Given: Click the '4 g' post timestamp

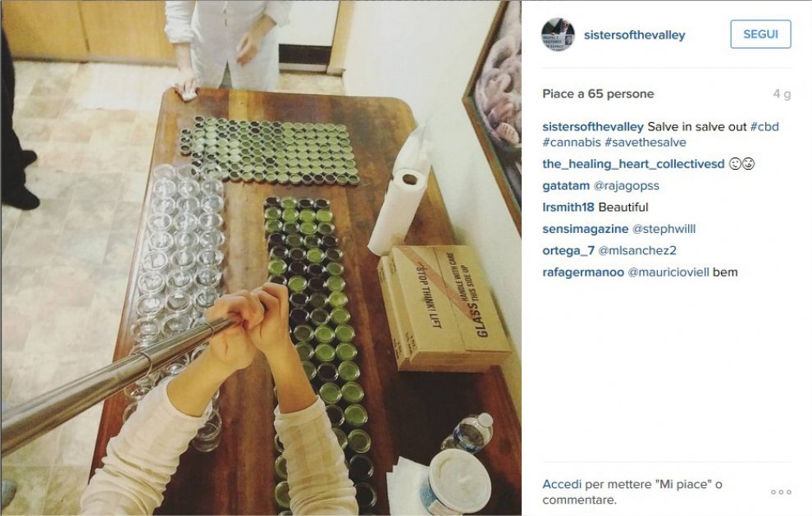Looking at the screenshot, I should coord(782,94).
